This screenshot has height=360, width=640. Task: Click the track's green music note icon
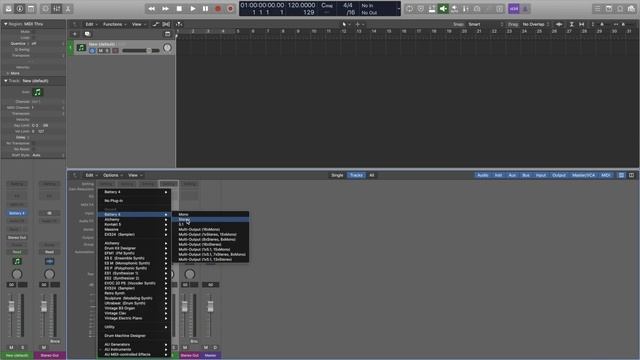point(81,48)
